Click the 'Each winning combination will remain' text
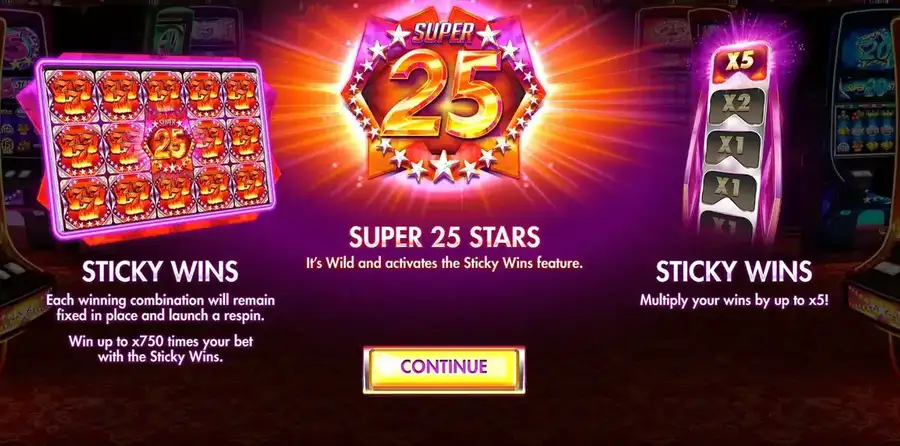The image size is (900, 446). pyautogui.click(x=160, y=300)
